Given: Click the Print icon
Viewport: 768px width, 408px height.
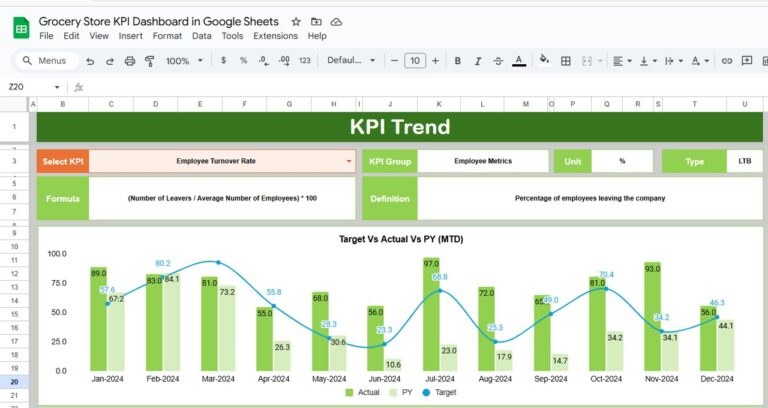Looking at the screenshot, I should point(130,61).
